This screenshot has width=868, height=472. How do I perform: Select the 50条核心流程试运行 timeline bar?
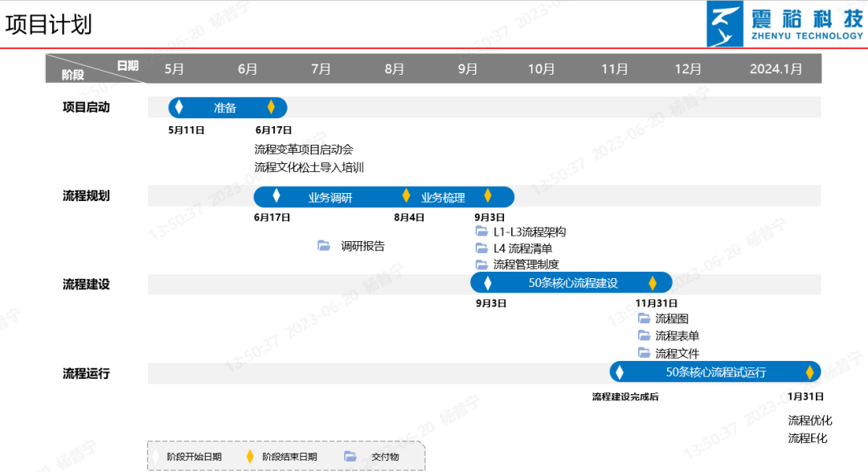[x=715, y=372]
